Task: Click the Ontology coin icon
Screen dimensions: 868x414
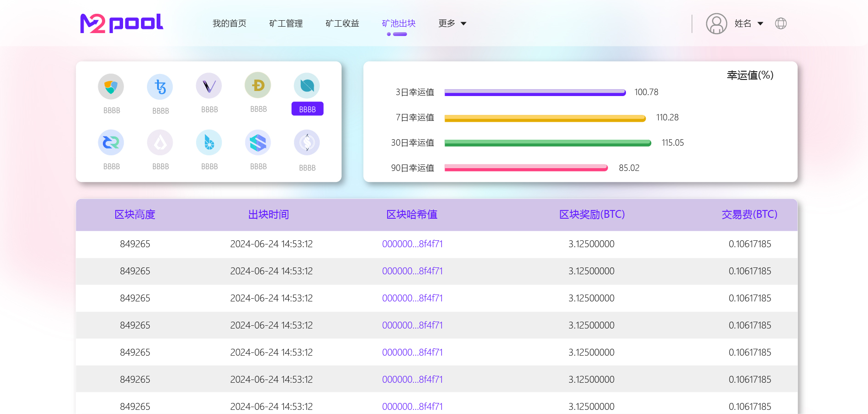Action: 307,85
